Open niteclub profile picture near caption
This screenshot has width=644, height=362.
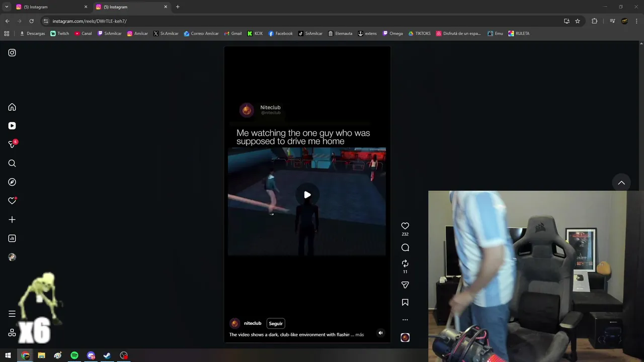(x=234, y=323)
